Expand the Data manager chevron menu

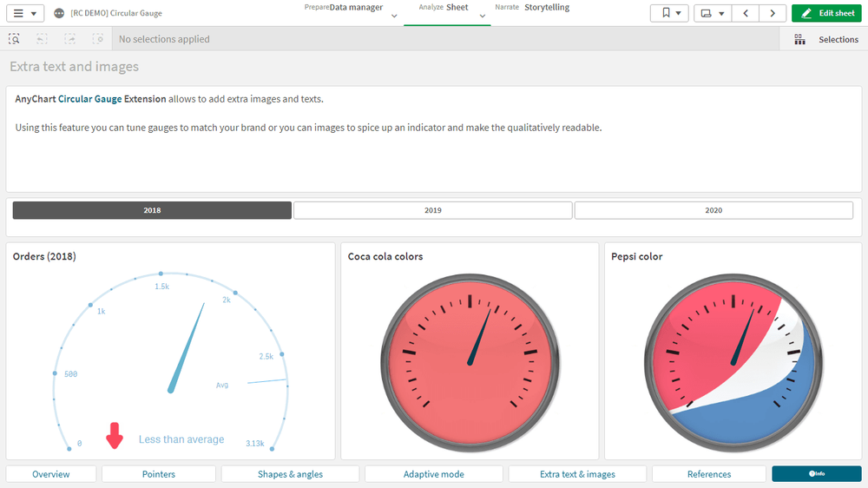pos(394,16)
